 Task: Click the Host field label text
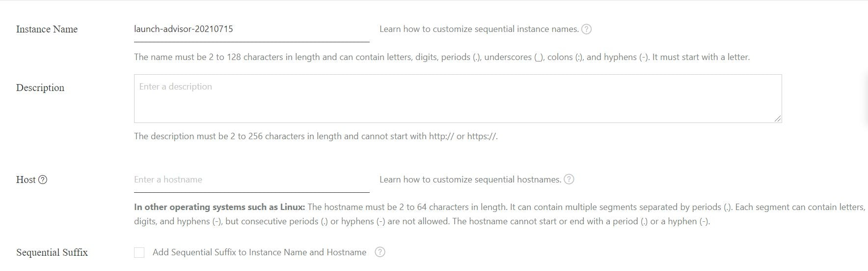click(x=26, y=180)
